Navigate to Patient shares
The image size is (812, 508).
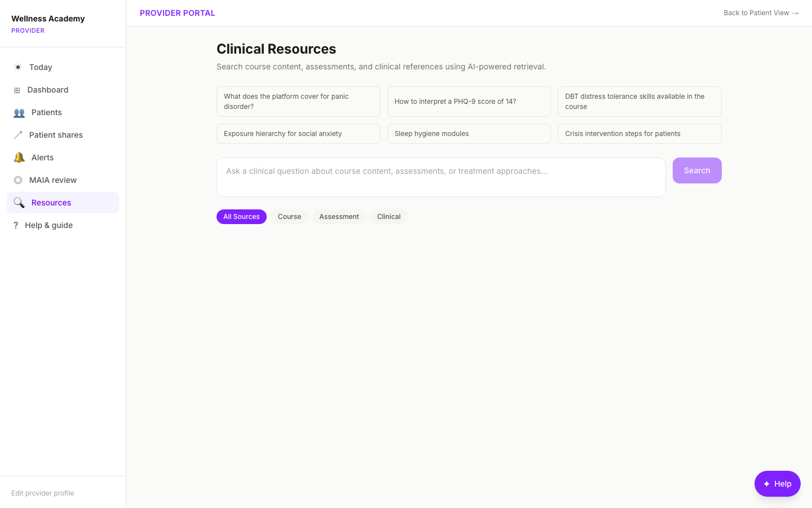pos(63,135)
